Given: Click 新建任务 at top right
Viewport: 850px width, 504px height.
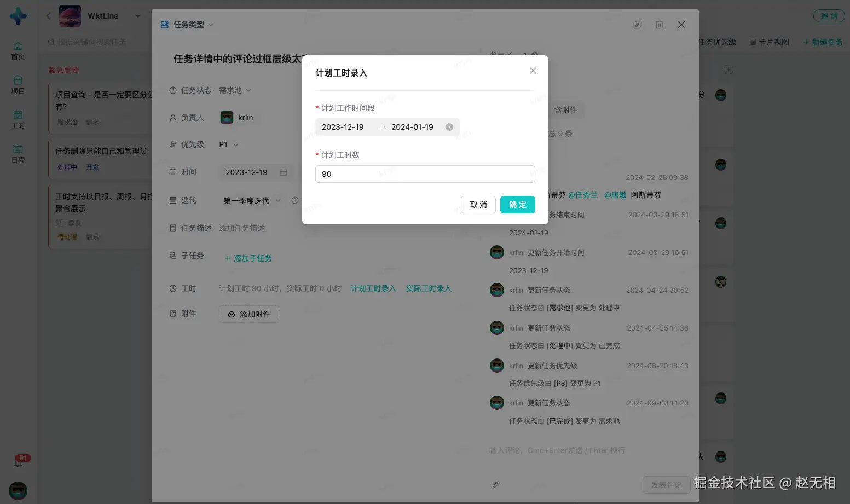Looking at the screenshot, I should coord(823,42).
